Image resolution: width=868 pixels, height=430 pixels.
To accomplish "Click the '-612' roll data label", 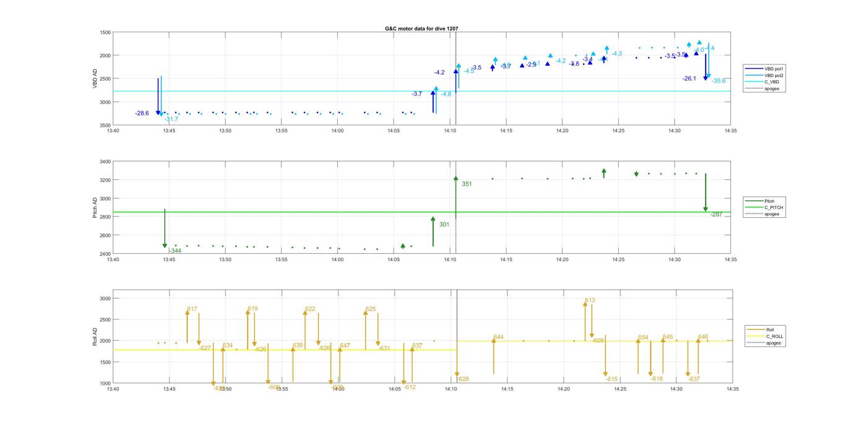I will click(409, 387).
